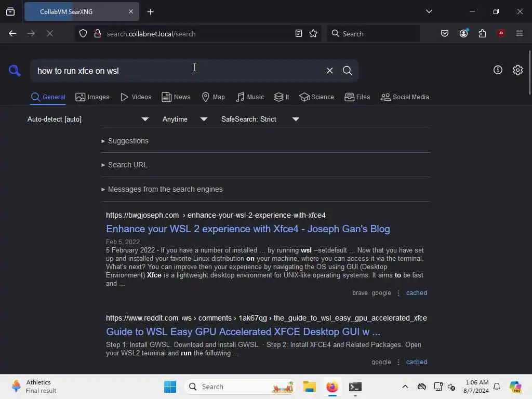The width and height of the screenshot is (532, 399).
Task: Click the site security padlock icon
Action: click(x=98, y=33)
